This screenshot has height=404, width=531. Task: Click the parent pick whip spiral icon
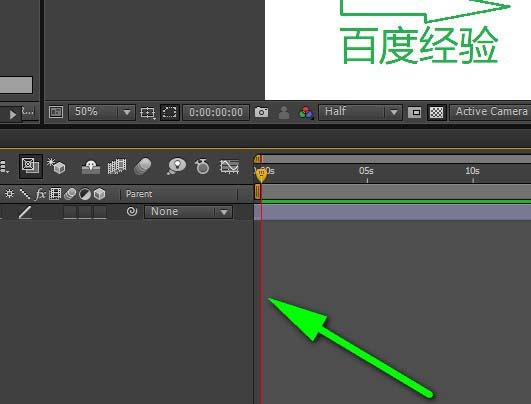tap(132, 212)
